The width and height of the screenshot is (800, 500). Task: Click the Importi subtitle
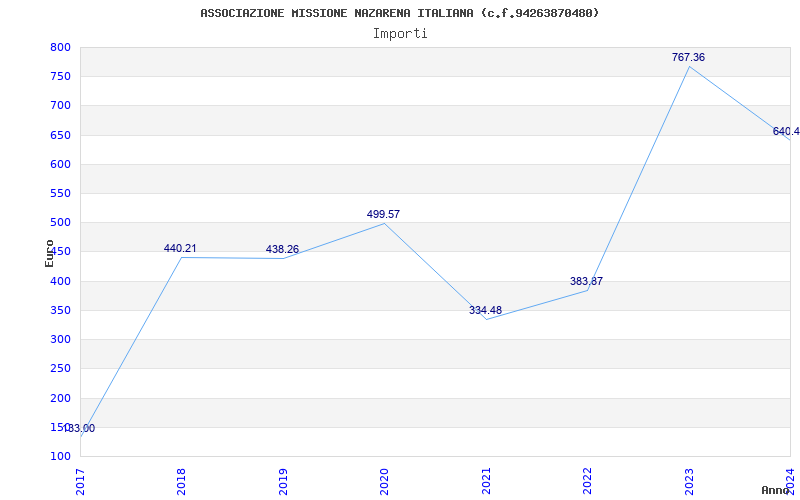(x=400, y=34)
